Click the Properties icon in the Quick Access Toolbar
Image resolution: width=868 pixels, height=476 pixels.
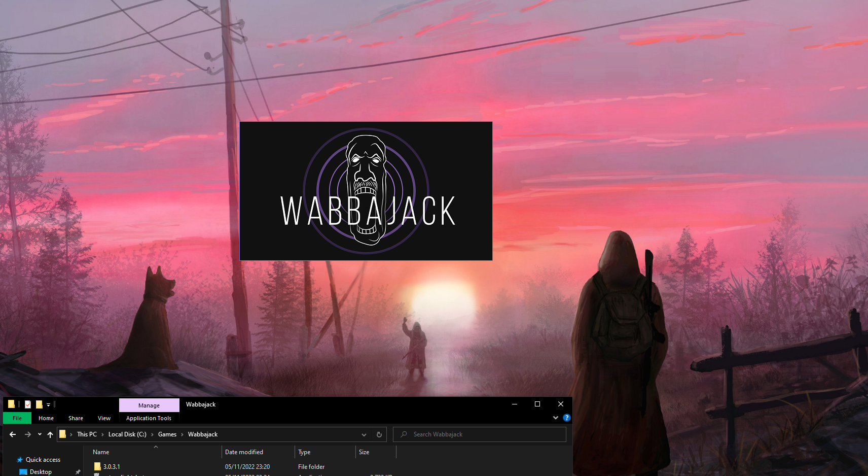pyautogui.click(x=27, y=404)
